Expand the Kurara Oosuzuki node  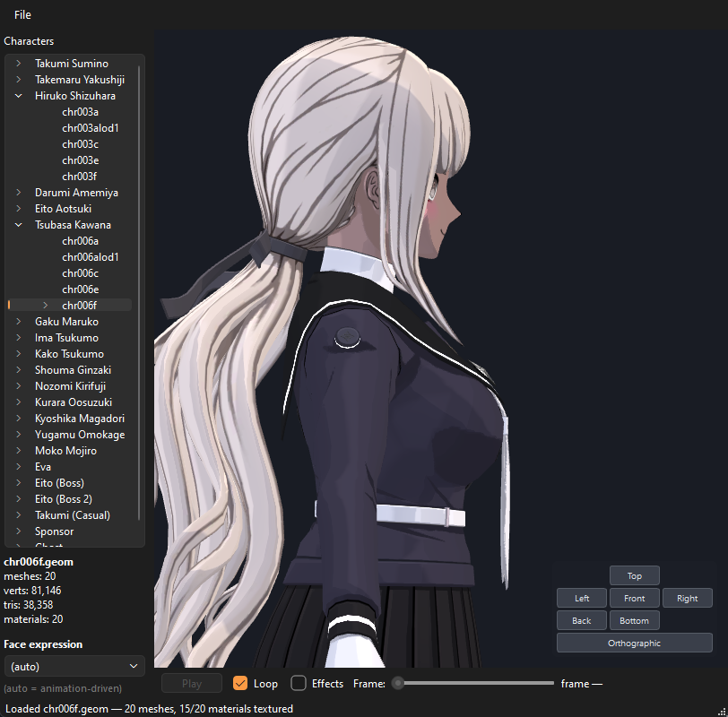[19, 402]
